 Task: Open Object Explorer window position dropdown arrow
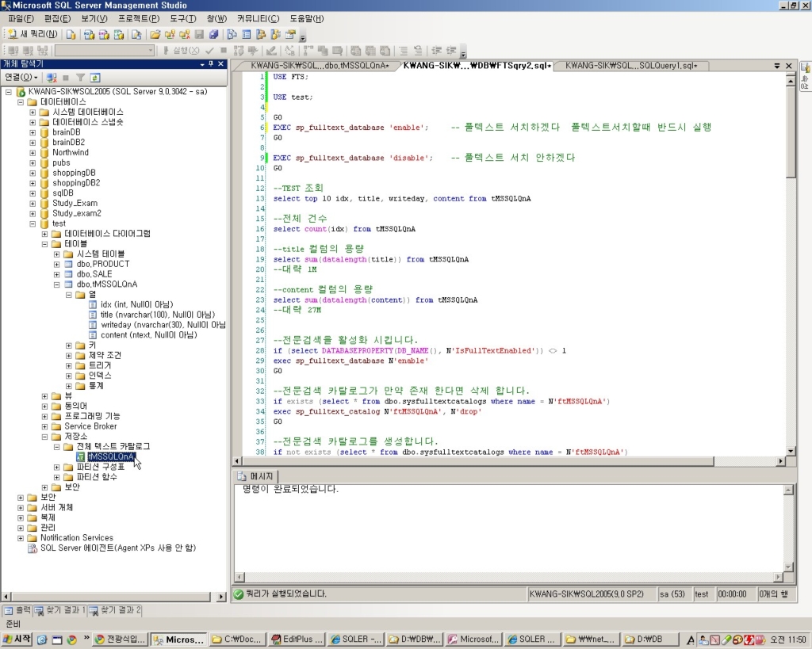tap(202, 63)
